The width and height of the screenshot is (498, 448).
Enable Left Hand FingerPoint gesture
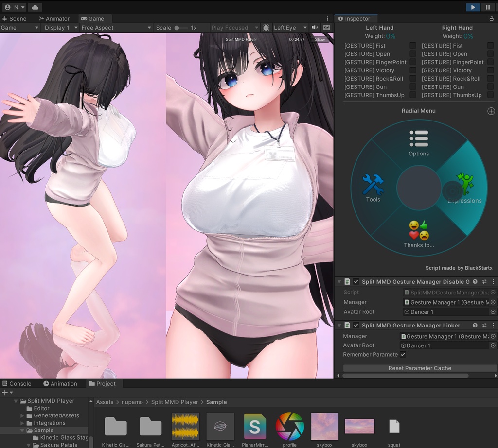click(412, 62)
